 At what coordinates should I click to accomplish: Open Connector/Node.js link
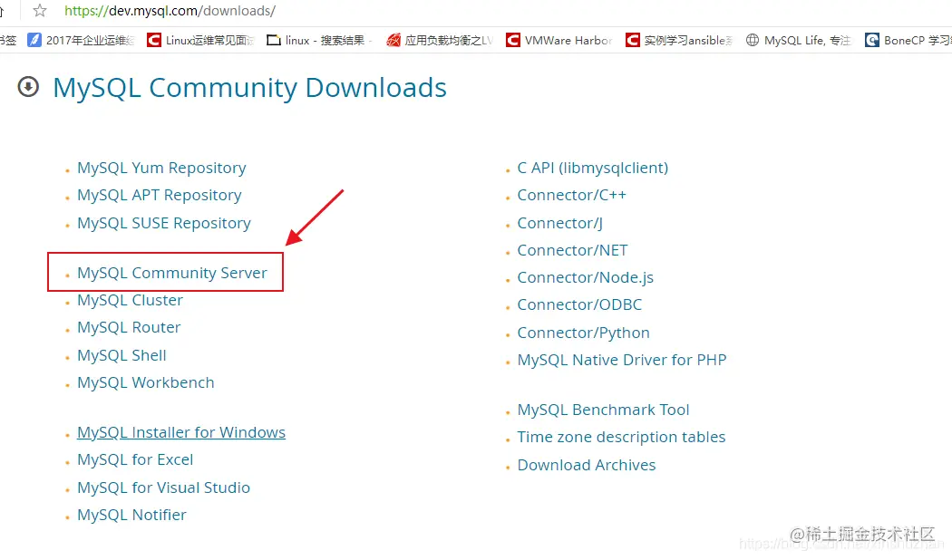[586, 277]
